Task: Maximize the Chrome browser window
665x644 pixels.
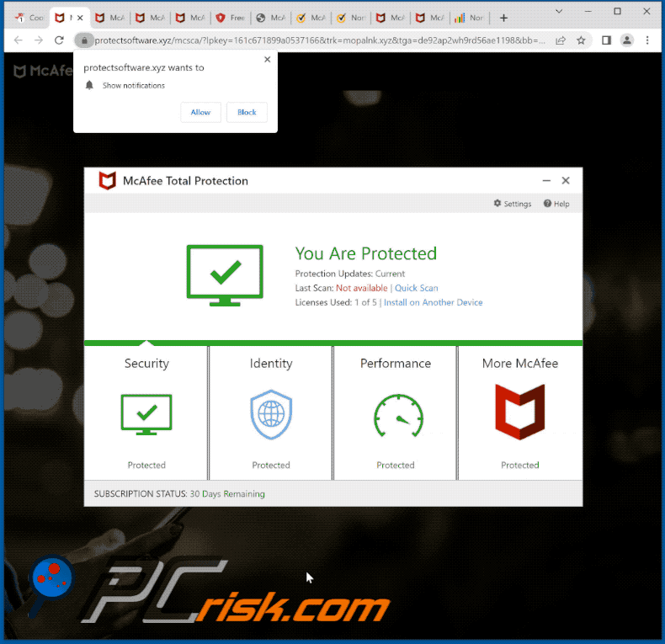Action: pos(618,12)
